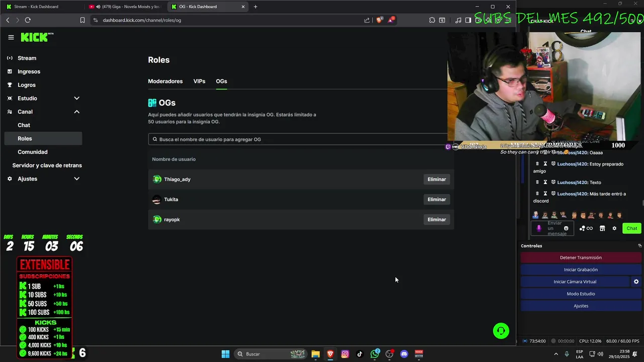Remove Tukita from OGs

[x=437, y=200]
